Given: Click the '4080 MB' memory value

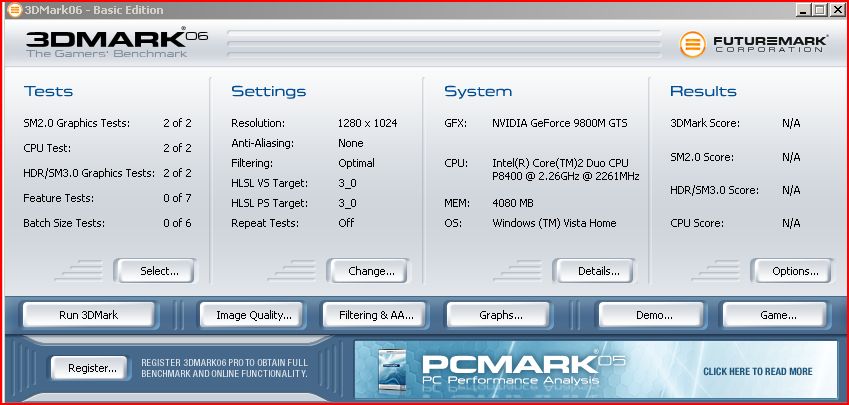Looking at the screenshot, I should point(513,204).
